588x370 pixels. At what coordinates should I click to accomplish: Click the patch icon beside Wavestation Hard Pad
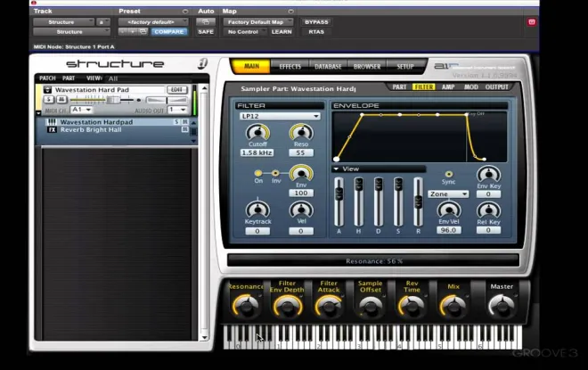47,90
